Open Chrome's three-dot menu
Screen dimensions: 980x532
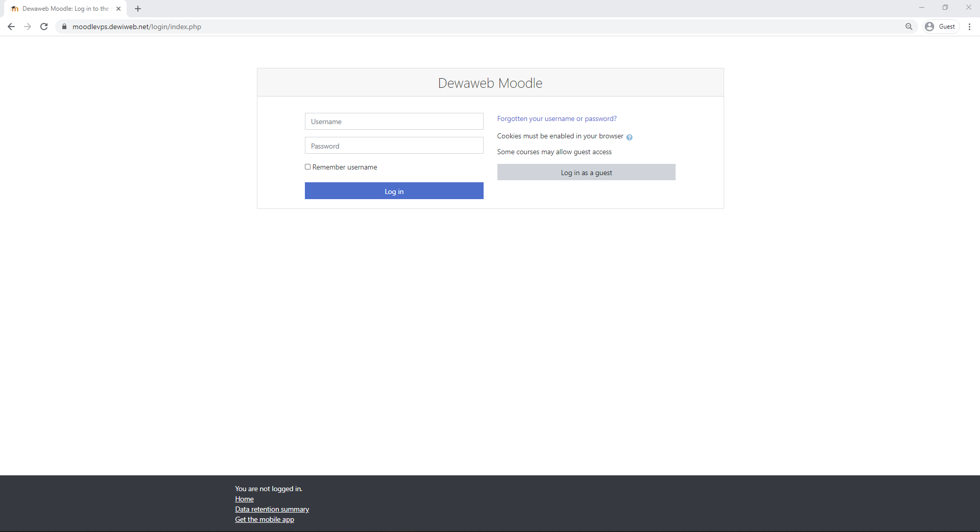969,27
